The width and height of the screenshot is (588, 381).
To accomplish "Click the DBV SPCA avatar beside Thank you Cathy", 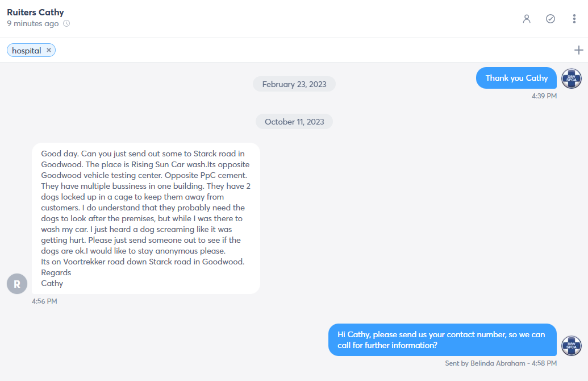I will click(571, 78).
